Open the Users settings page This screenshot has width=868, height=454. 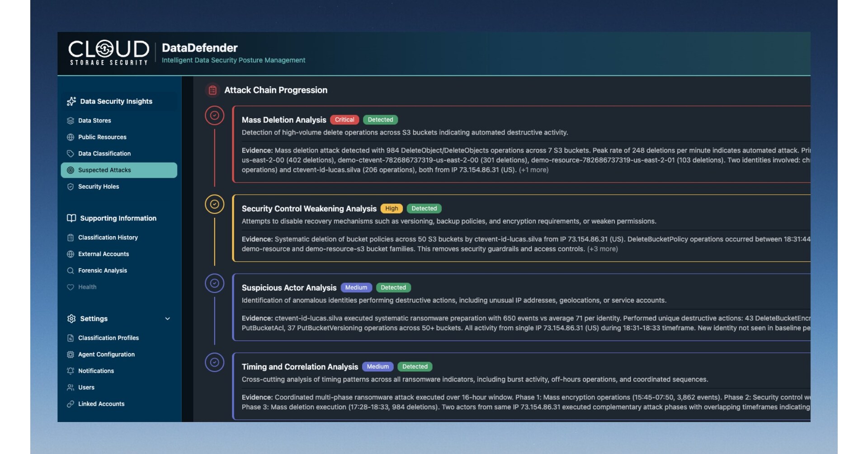point(86,388)
